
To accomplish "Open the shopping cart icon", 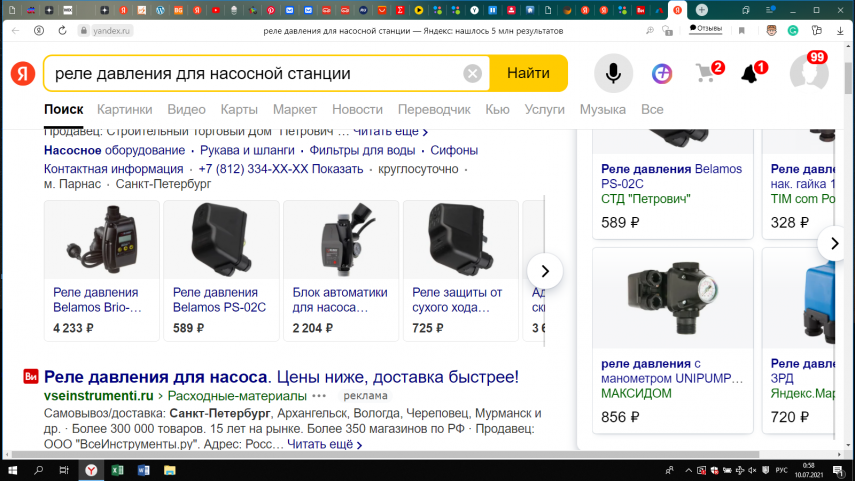I will 707,73.
